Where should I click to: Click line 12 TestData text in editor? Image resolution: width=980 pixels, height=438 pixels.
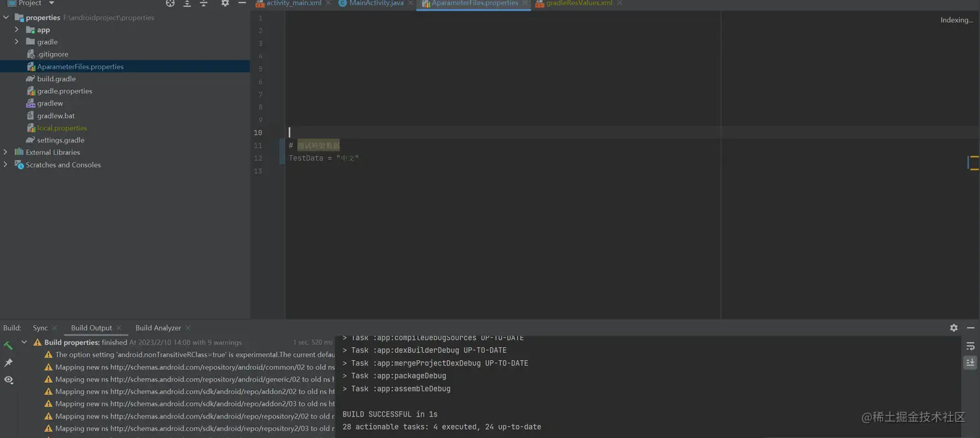323,158
